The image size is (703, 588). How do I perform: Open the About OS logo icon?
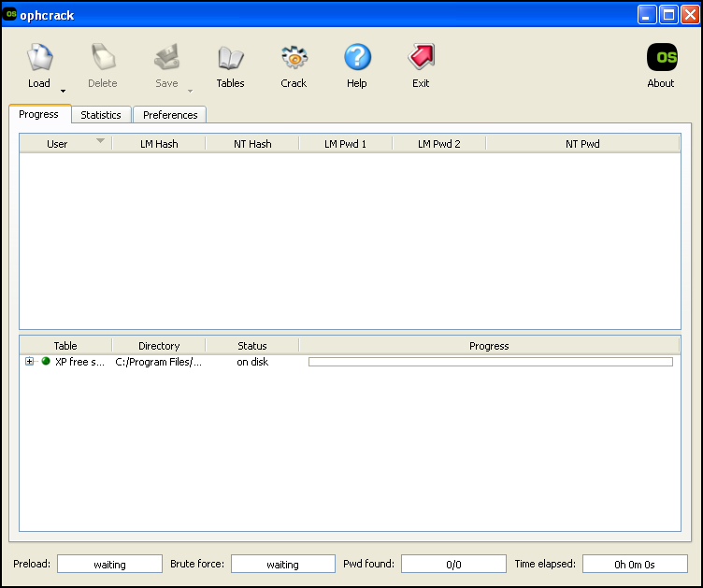coord(662,57)
